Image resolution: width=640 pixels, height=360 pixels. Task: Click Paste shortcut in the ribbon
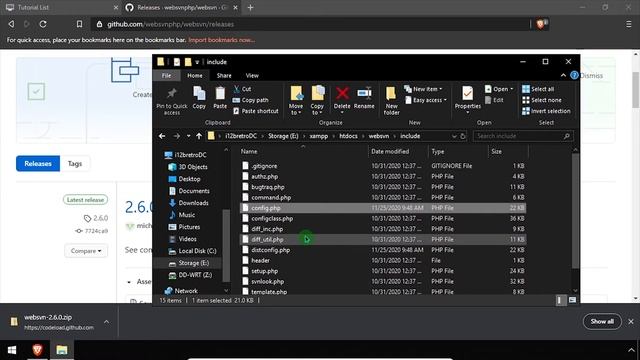click(x=256, y=111)
